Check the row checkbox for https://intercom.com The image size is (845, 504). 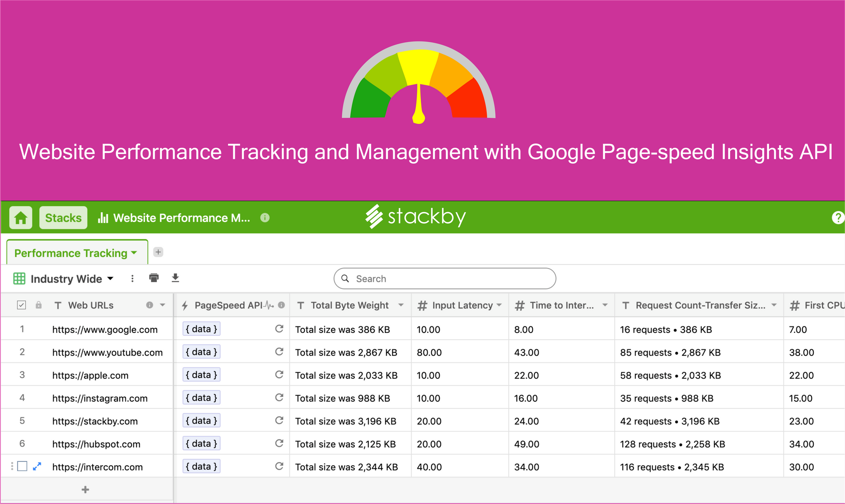[21, 466]
